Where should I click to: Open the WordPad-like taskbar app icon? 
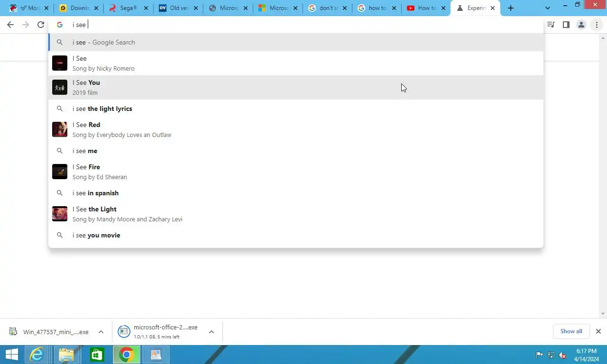tap(156, 355)
